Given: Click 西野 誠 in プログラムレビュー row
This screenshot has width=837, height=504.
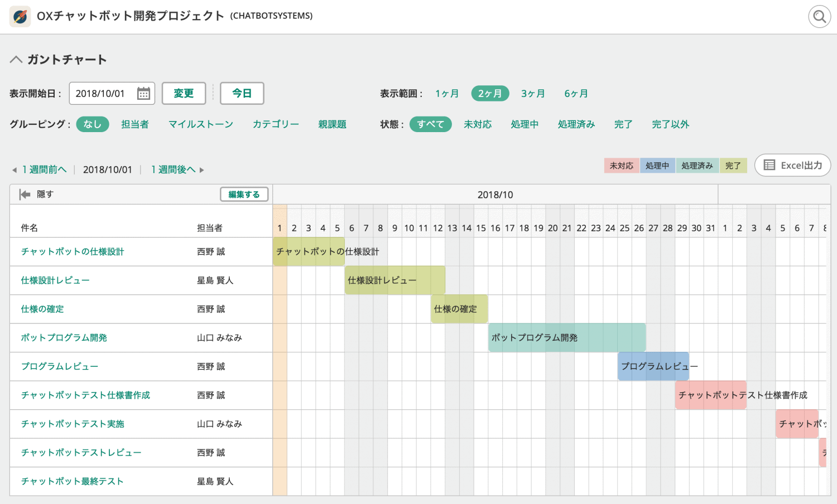Looking at the screenshot, I should (211, 366).
